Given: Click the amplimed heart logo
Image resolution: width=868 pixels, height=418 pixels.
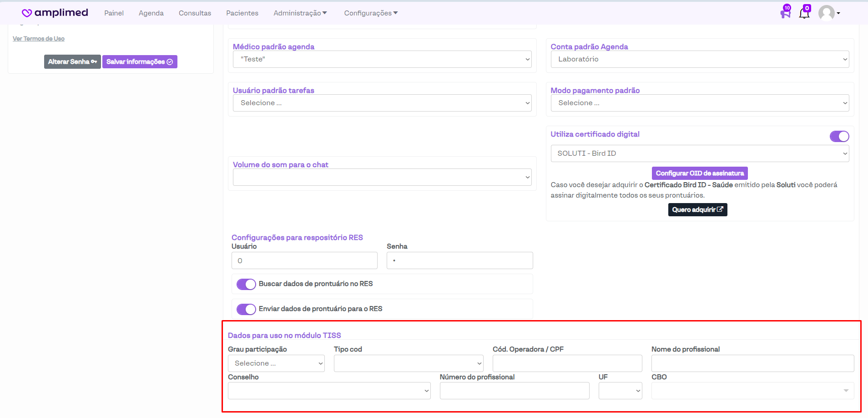Looking at the screenshot, I should 27,13.
